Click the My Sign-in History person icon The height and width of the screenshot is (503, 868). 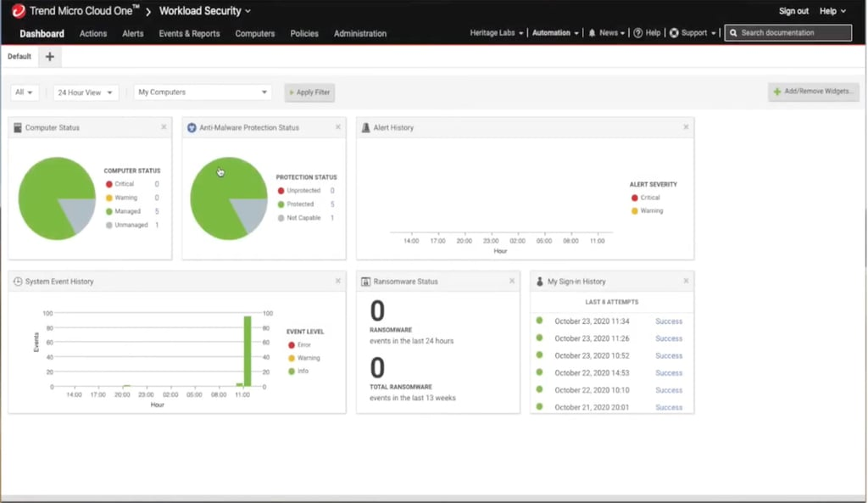click(540, 282)
